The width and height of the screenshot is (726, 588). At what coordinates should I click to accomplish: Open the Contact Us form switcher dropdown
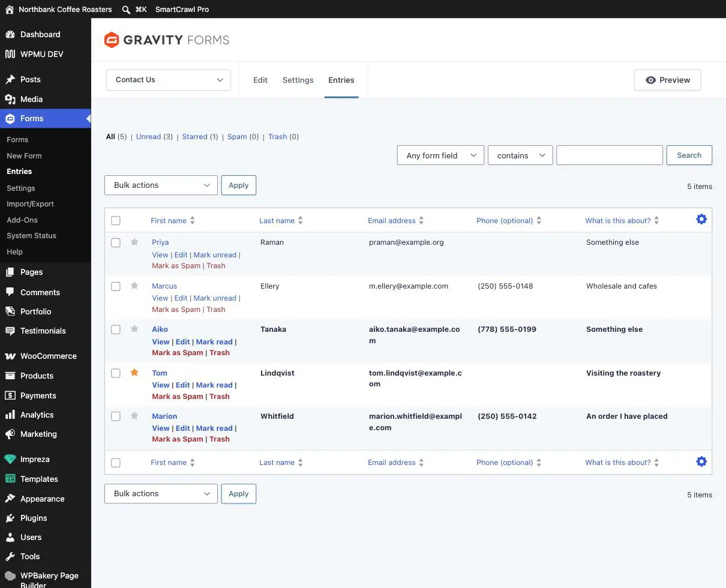[169, 80]
